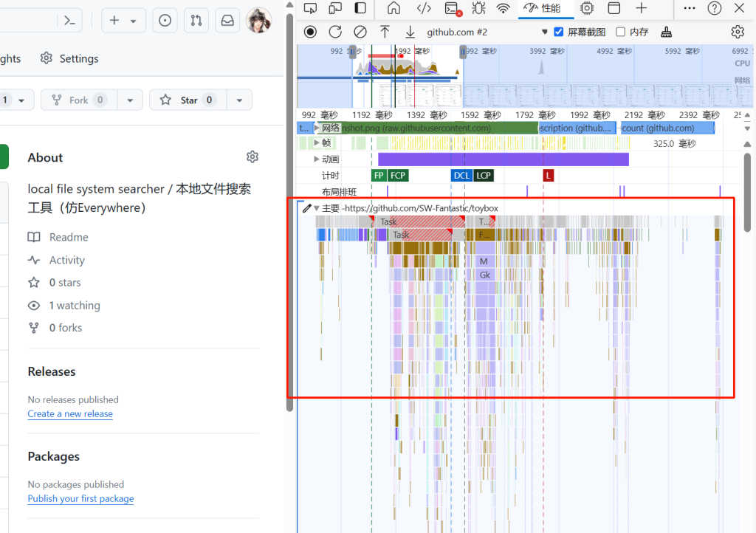Collapse the 主要 main thread track

click(317, 208)
